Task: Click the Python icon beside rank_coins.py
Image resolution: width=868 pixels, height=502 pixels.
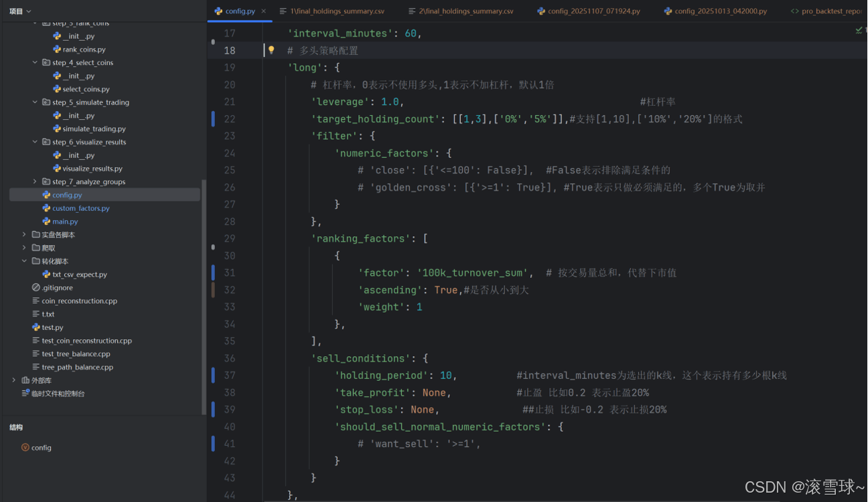Action: (57, 50)
